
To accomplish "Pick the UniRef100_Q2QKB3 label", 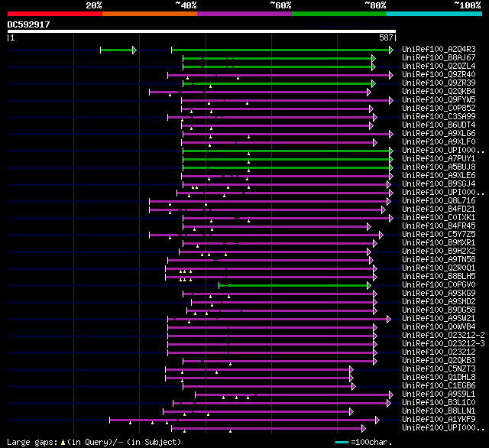I will click(x=439, y=361).
